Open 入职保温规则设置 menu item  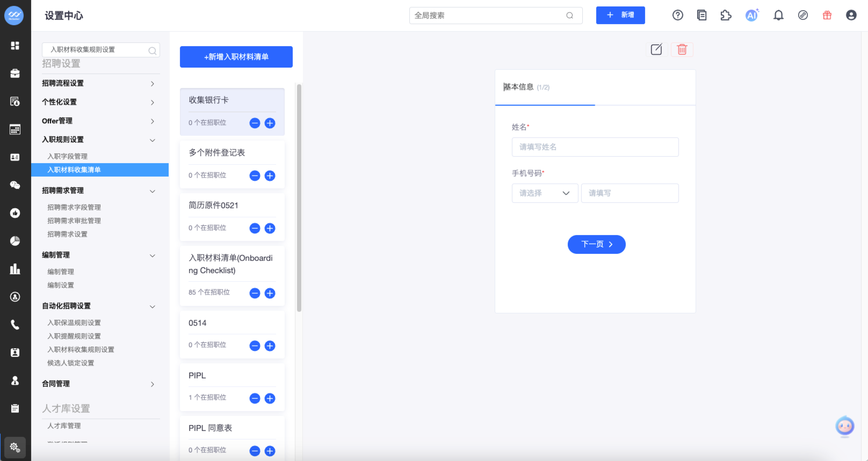coord(74,323)
